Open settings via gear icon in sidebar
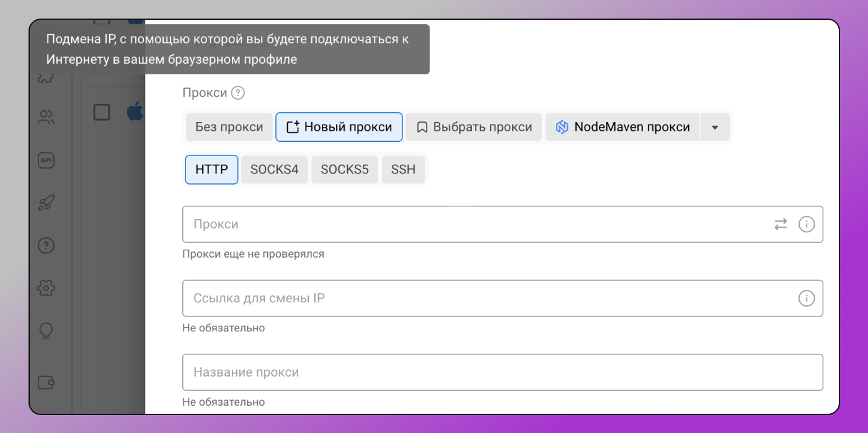This screenshot has height=433, width=868. 46,288
